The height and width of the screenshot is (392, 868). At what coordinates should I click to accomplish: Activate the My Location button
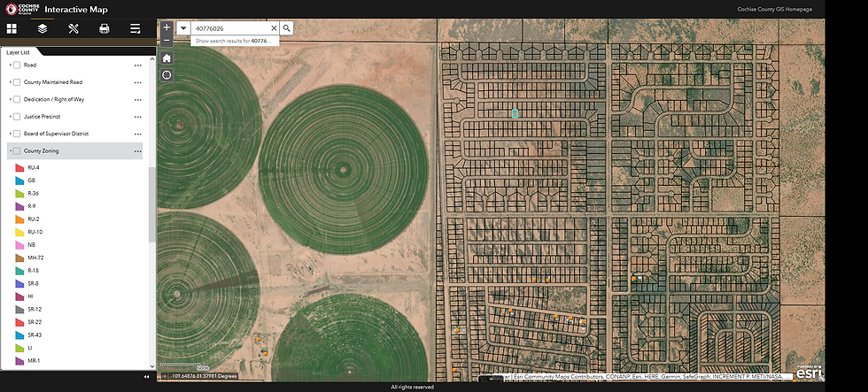coord(167,75)
